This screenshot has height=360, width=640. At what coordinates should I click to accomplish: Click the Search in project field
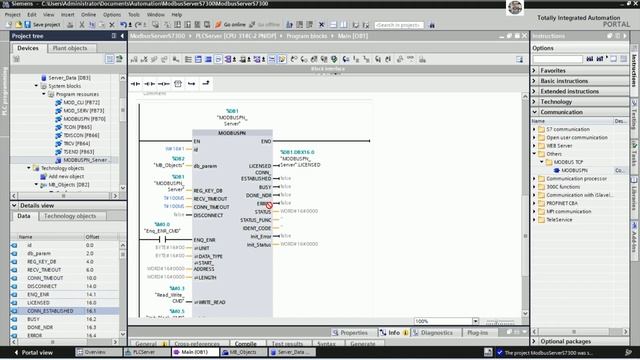tap(399, 25)
